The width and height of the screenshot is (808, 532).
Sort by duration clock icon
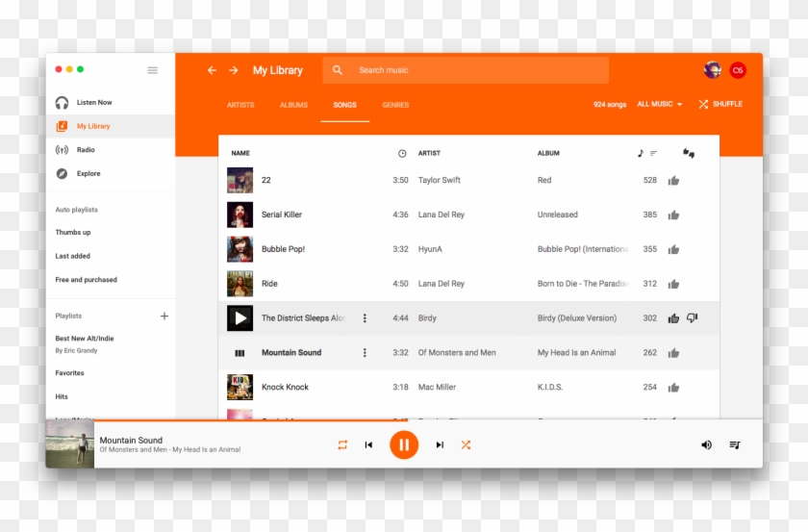coord(402,153)
